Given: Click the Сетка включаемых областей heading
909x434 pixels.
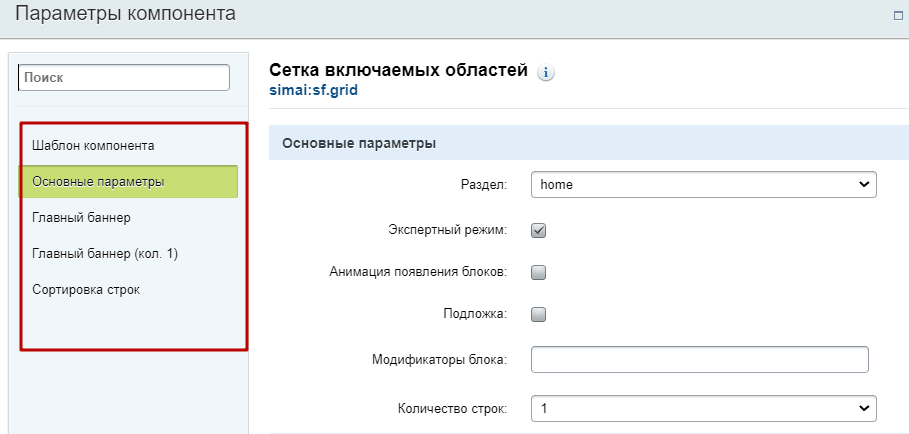Looking at the screenshot, I should pyautogui.click(x=398, y=70).
